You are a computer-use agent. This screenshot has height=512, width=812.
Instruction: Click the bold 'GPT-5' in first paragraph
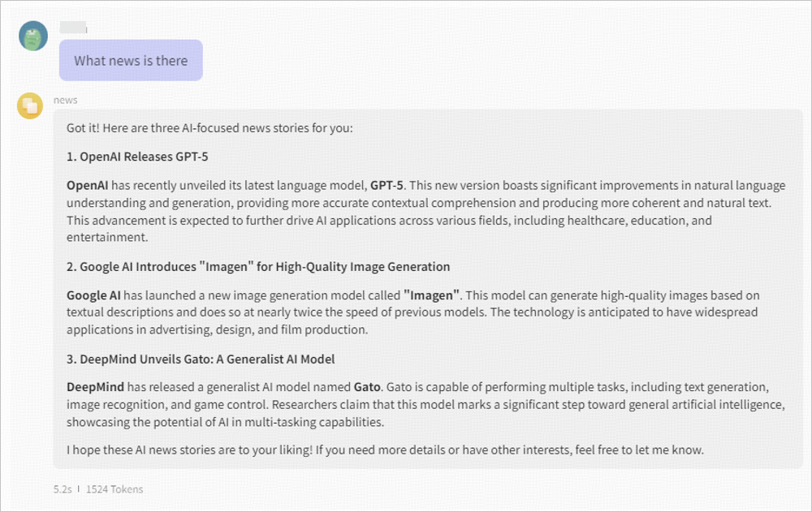point(387,185)
